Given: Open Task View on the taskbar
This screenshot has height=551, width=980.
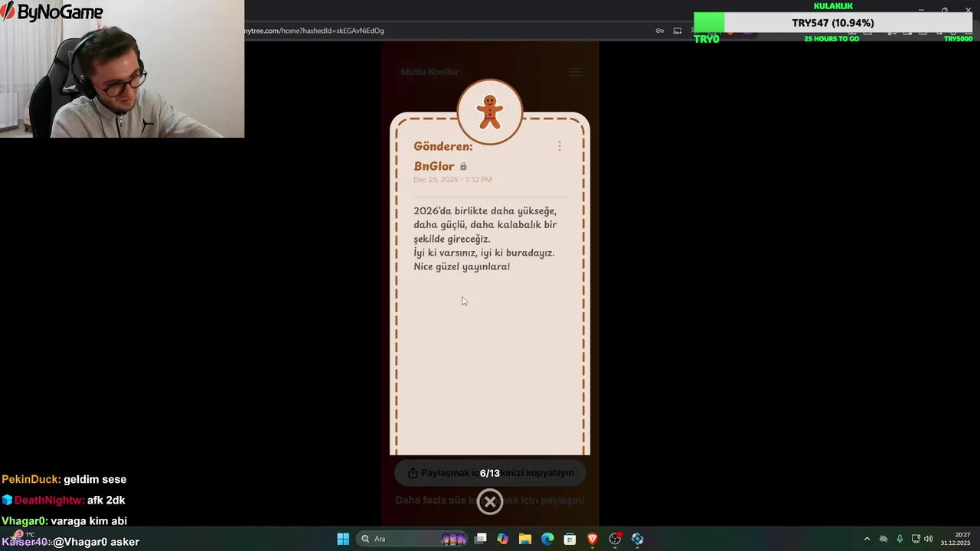Looking at the screenshot, I should 480,539.
